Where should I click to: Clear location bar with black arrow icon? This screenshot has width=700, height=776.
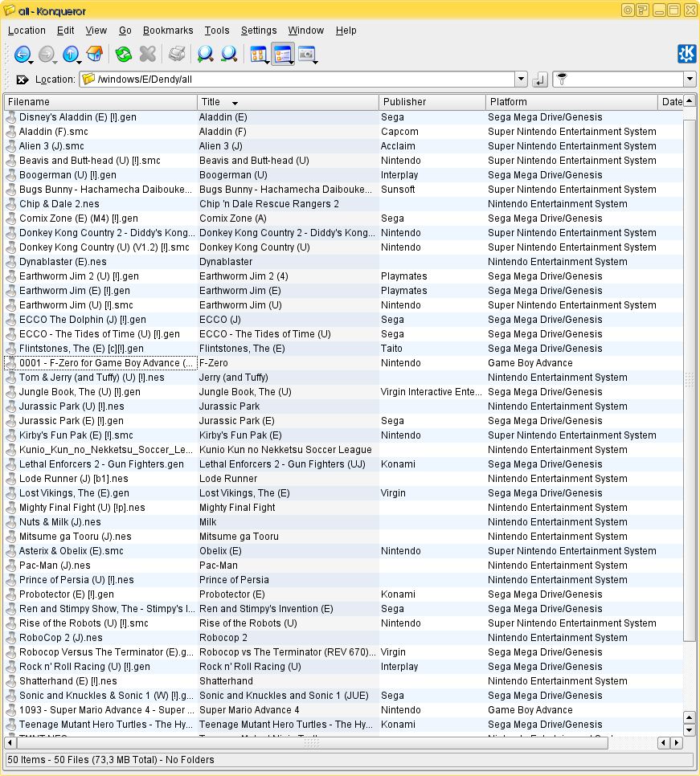click(22, 80)
